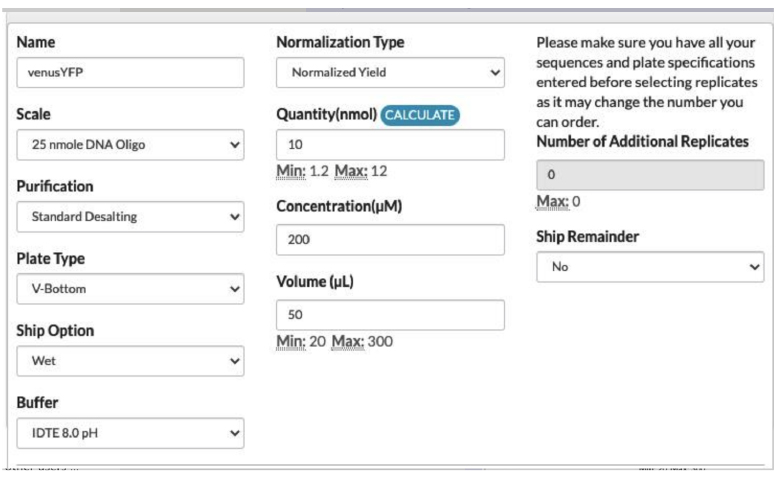
Task: Click the Name field containing venusYFP
Action: (131, 73)
